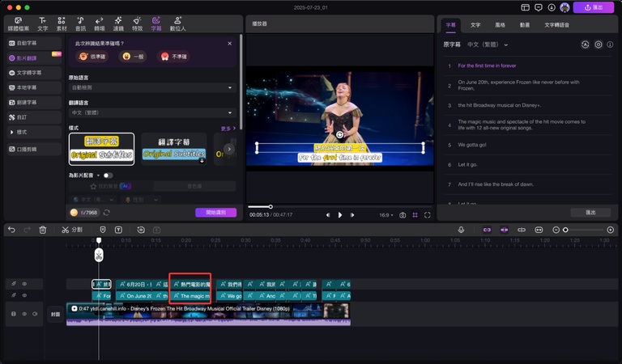
Task: Select the 素材 stock assets icon
Action: [x=62, y=23]
